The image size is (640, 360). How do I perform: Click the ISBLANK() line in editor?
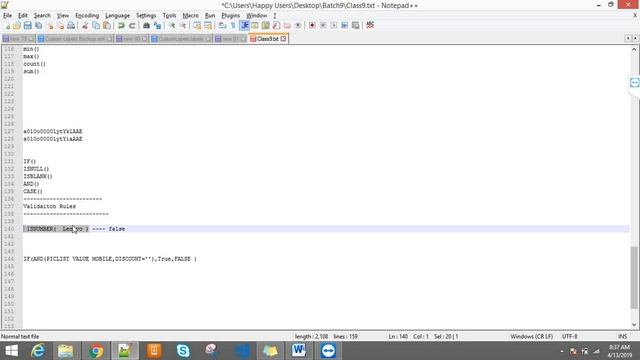[x=38, y=176]
